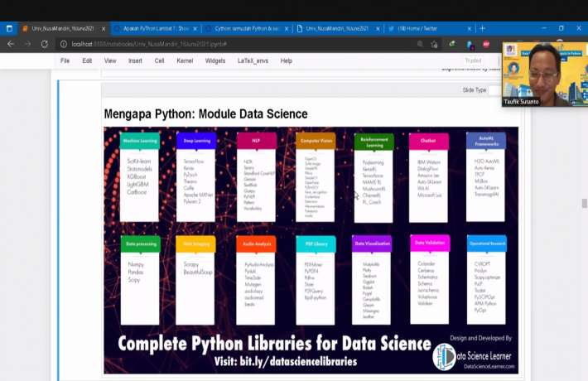Switch to the Home / Twitter tab
Image resolution: width=588 pixels, height=381 pixels.
pos(430,28)
